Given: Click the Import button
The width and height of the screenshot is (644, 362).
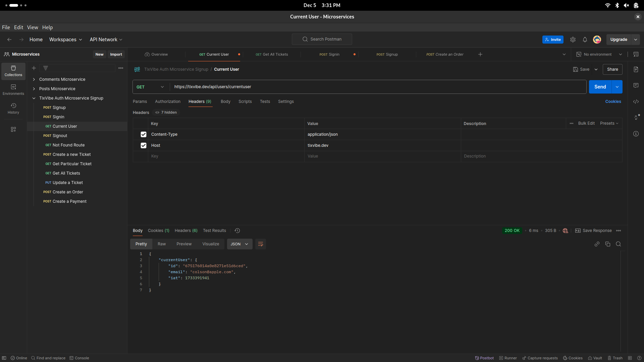Looking at the screenshot, I should click(x=116, y=54).
